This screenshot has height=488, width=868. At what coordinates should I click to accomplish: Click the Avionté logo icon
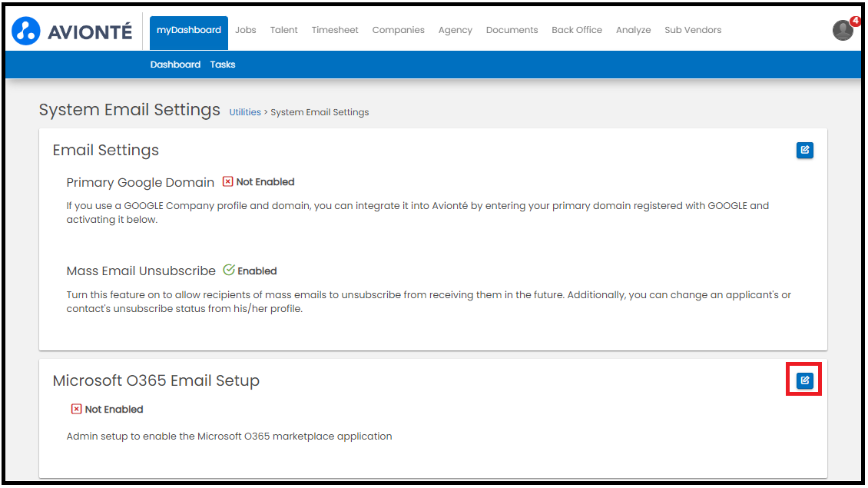tap(26, 31)
